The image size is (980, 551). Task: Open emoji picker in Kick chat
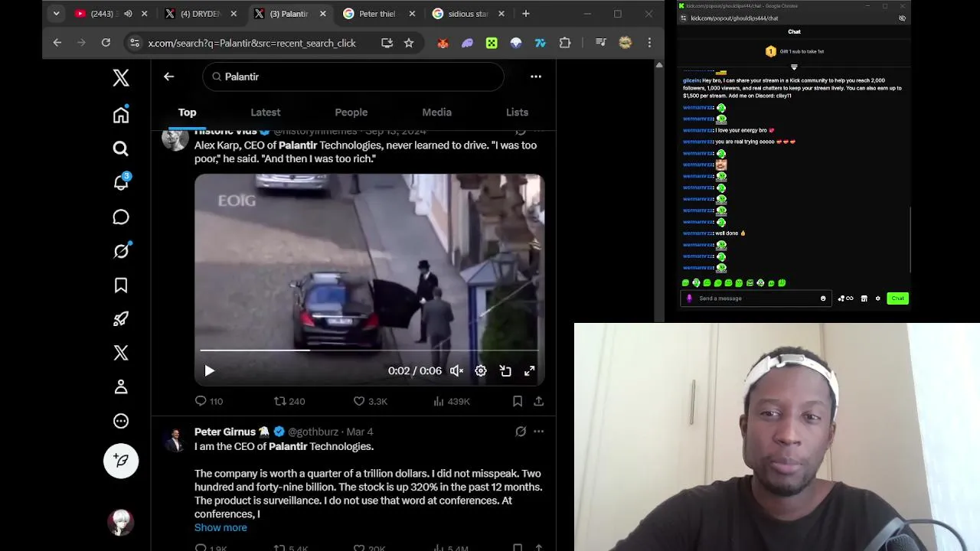(823, 298)
